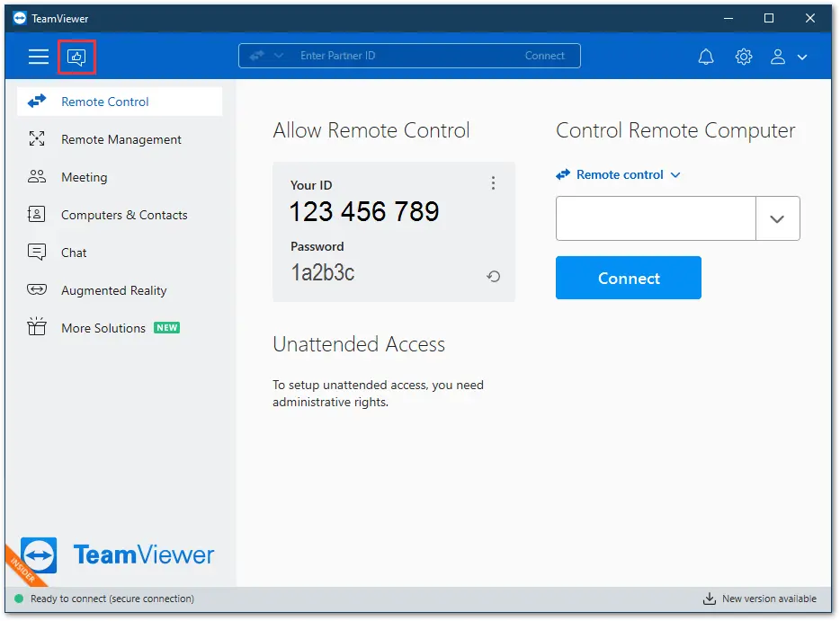
Task: Expand the account dropdown chevron
Action: 801,58
